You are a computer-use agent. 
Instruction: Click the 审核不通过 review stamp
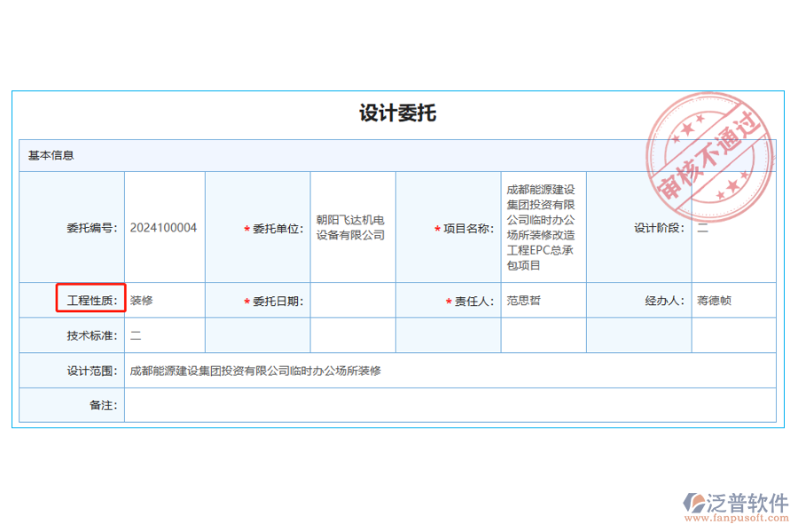point(709,160)
